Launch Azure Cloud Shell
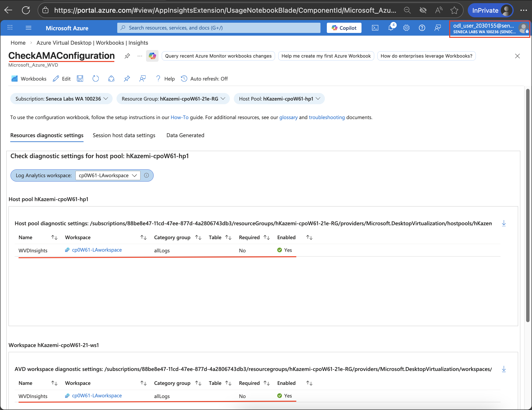 375,28
